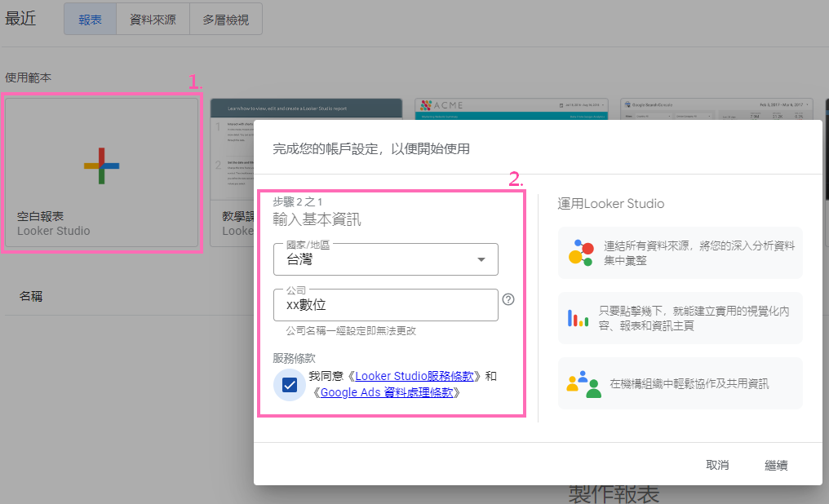
Task: Open the 資料來源 tab
Action: coord(153,20)
